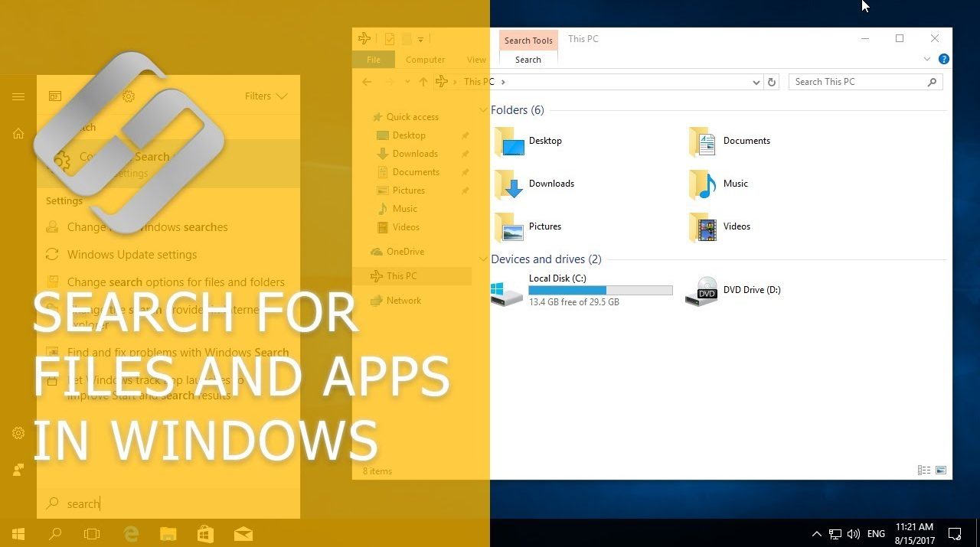The image size is (980, 547).
Task: Launch Microsoft Edge from the taskbar
Action: click(131, 533)
